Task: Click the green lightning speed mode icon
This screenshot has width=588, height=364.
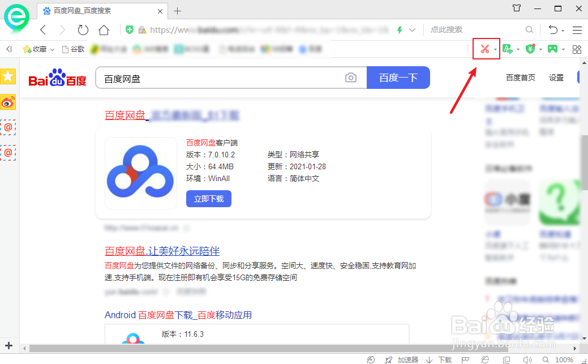Action: 400,29
